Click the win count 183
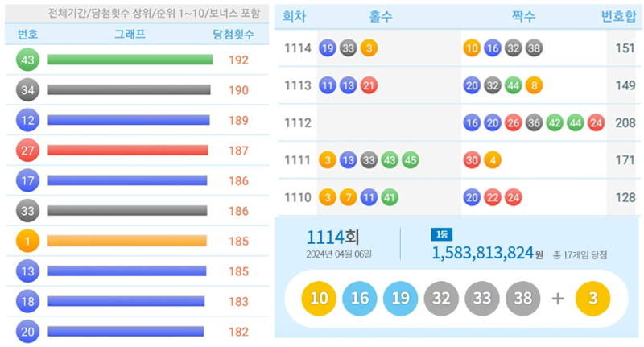 (238, 302)
